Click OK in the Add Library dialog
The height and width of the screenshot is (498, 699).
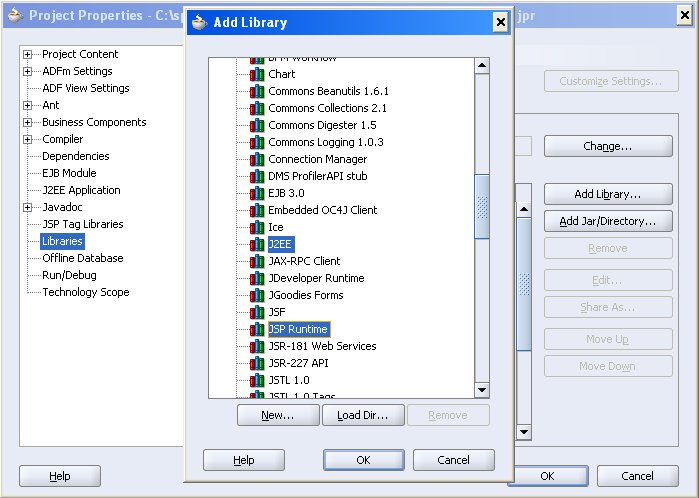pyautogui.click(x=364, y=460)
